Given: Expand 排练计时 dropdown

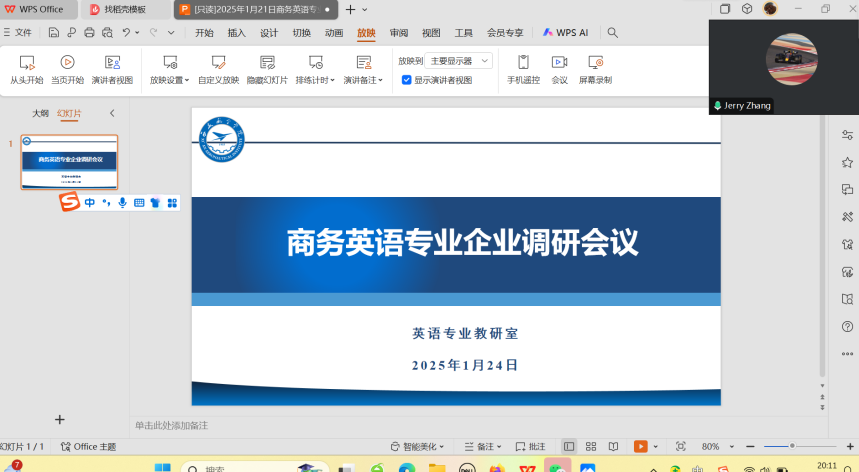Looking at the screenshot, I should pos(315,80).
